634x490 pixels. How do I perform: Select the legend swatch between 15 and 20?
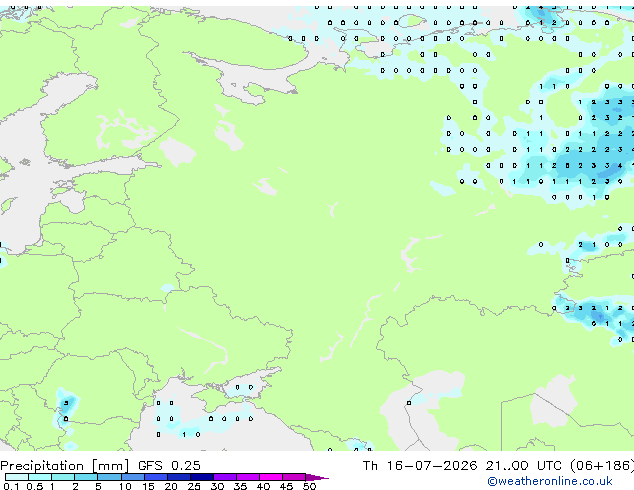[155, 477]
